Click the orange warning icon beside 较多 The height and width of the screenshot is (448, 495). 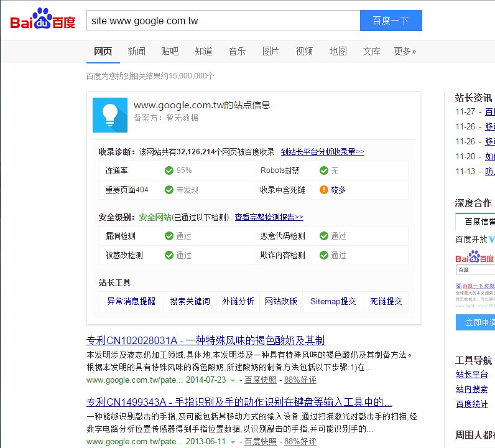pos(323,190)
